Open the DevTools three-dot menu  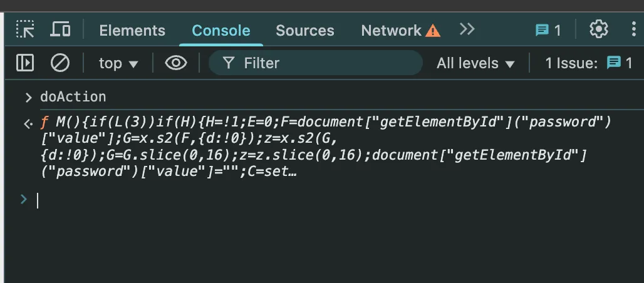coord(634,29)
